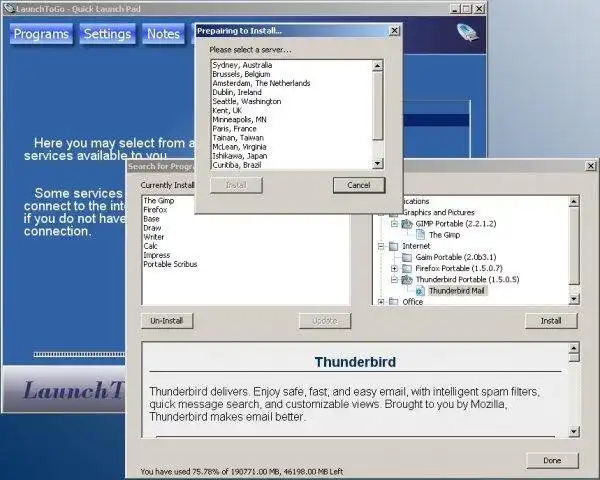Click program tree scroll down arrow
The height and width of the screenshot is (480, 600).
click(x=574, y=299)
